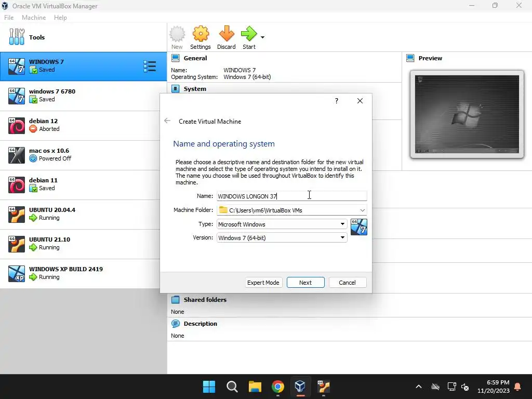Open the Help menu

click(x=60, y=18)
